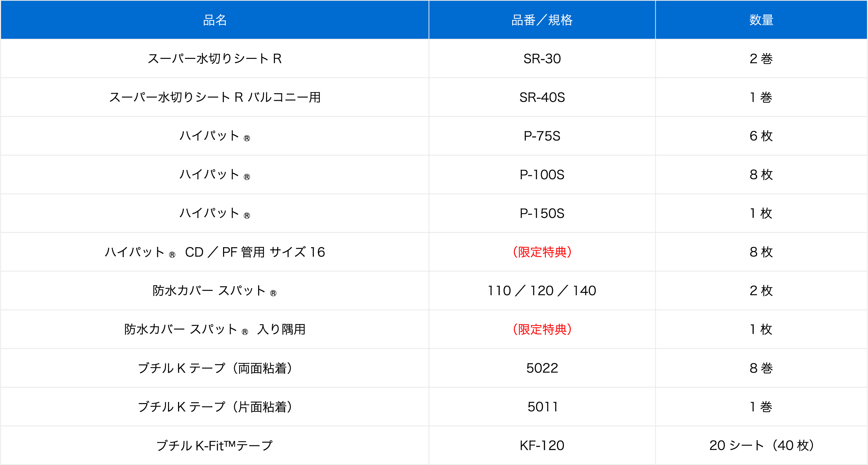This screenshot has width=868, height=465.
Task: Click the 20 シート（40 枚）quantity cell
Action: (761, 446)
